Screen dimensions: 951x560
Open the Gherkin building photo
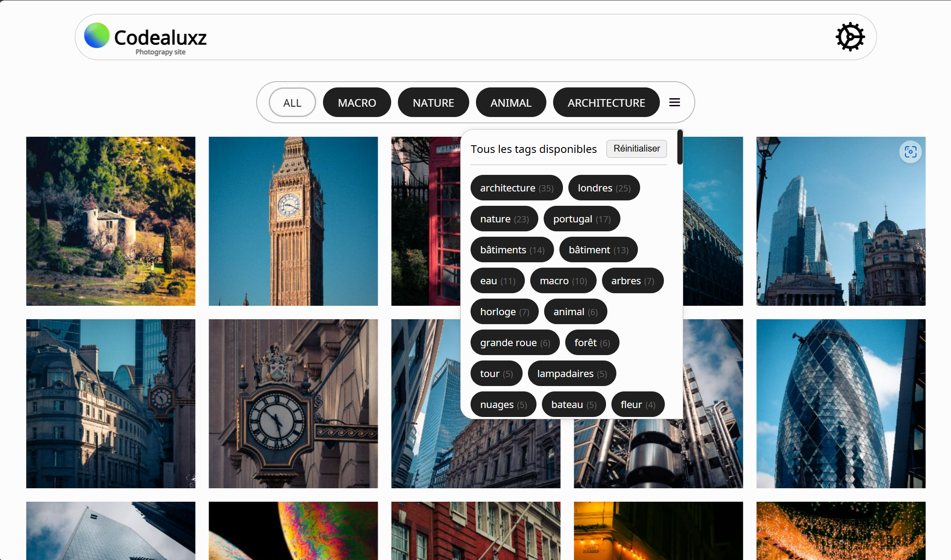(x=840, y=404)
